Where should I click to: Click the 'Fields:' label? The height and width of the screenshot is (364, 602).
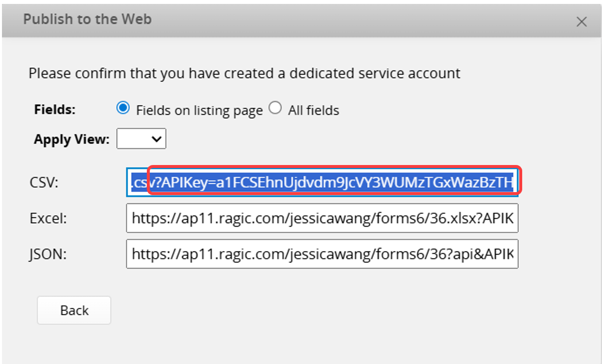coord(55,109)
